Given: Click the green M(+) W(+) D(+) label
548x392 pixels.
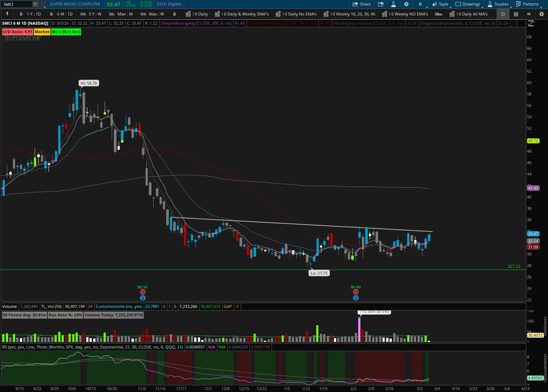Looking at the screenshot, I should tap(67, 32).
